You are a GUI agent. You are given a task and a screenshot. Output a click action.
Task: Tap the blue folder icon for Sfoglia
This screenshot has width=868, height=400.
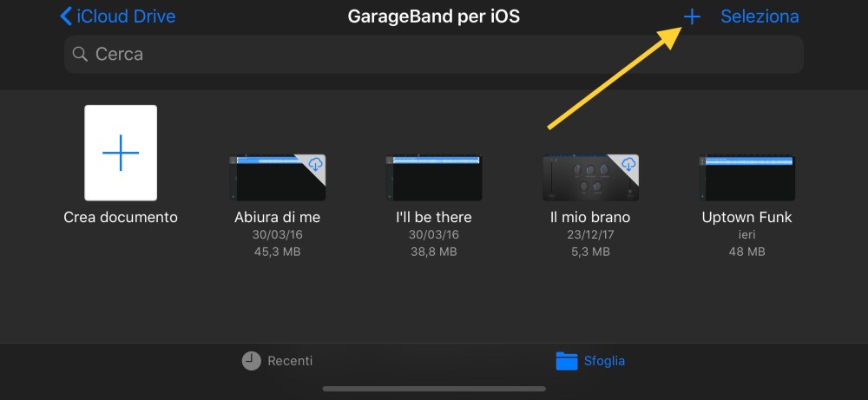click(567, 361)
